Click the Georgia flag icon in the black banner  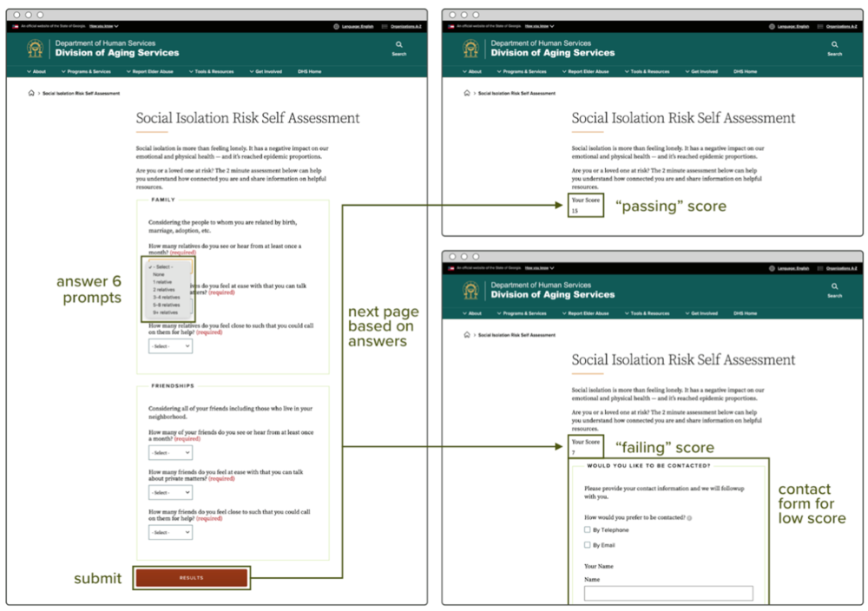coord(15,26)
